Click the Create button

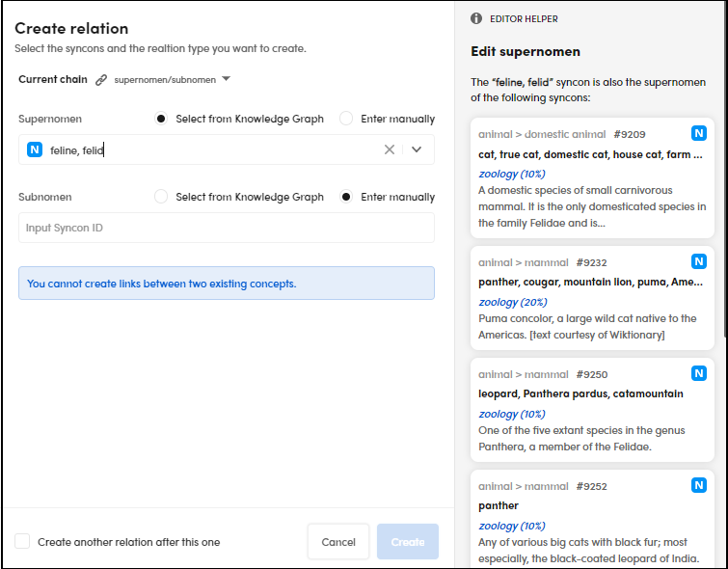(408, 542)
